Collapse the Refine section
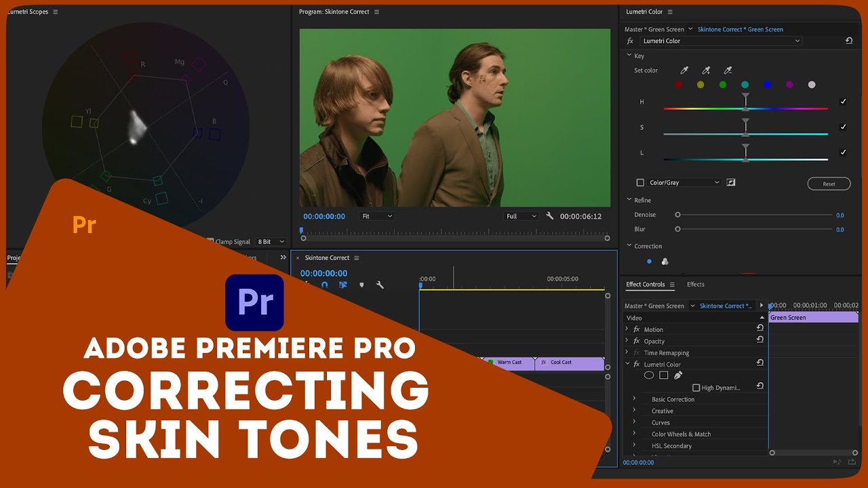 click(x=629, y=200)
